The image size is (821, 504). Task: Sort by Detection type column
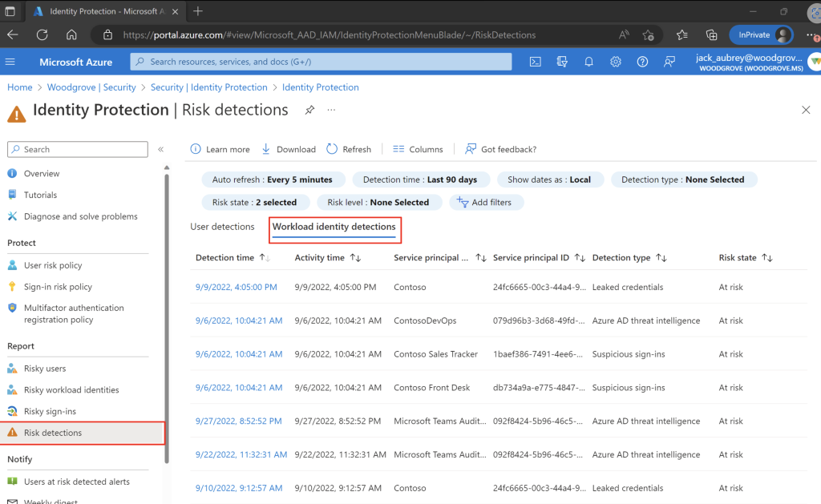(629, 257)
